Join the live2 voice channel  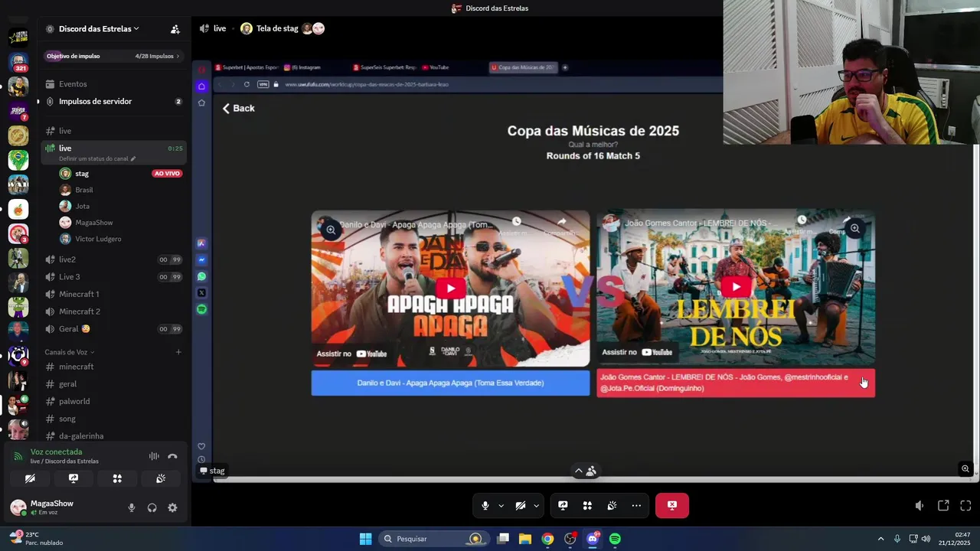113,259
